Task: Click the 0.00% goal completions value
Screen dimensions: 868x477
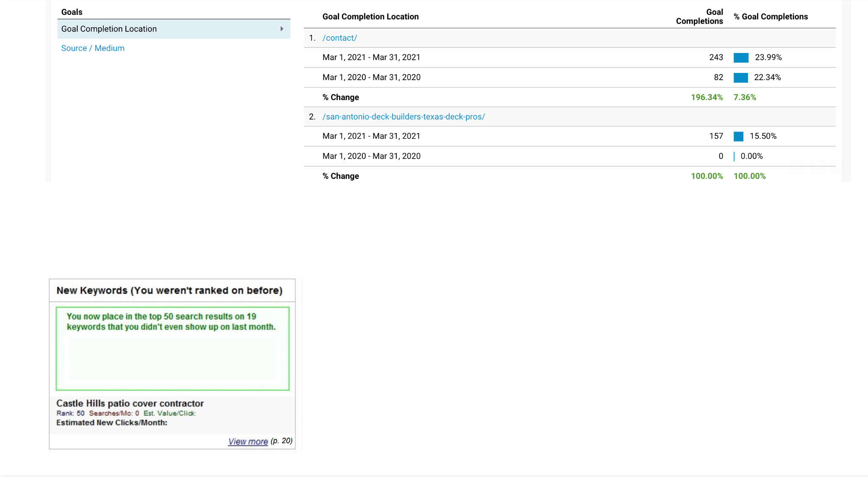Action: click(x=751, y=156)
